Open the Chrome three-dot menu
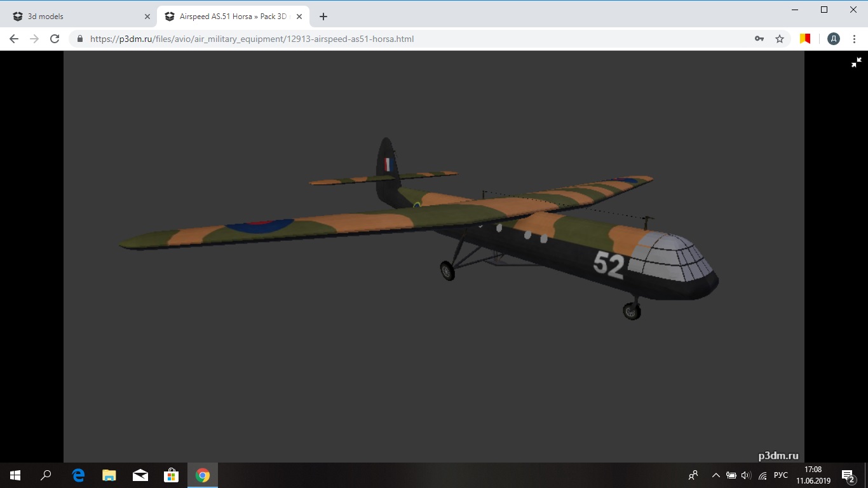 click(854, 39)
